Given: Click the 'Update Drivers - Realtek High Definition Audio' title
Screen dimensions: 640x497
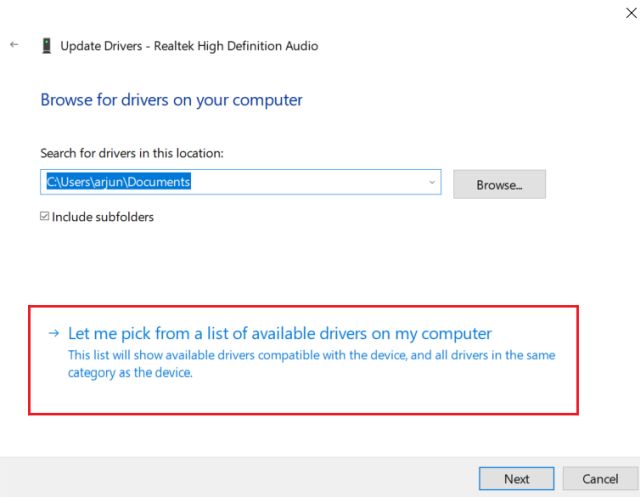Looking at the screenshot, I should pyautogui.click(x=189, y=46).
